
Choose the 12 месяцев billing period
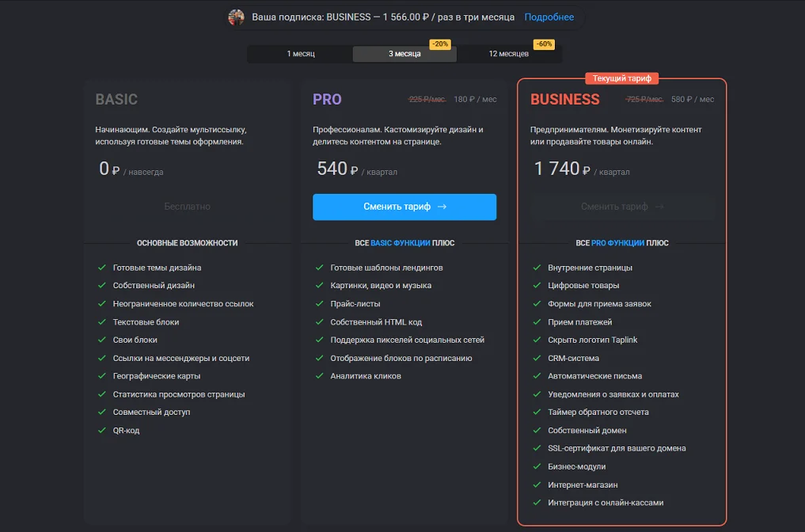coord(509,54)
